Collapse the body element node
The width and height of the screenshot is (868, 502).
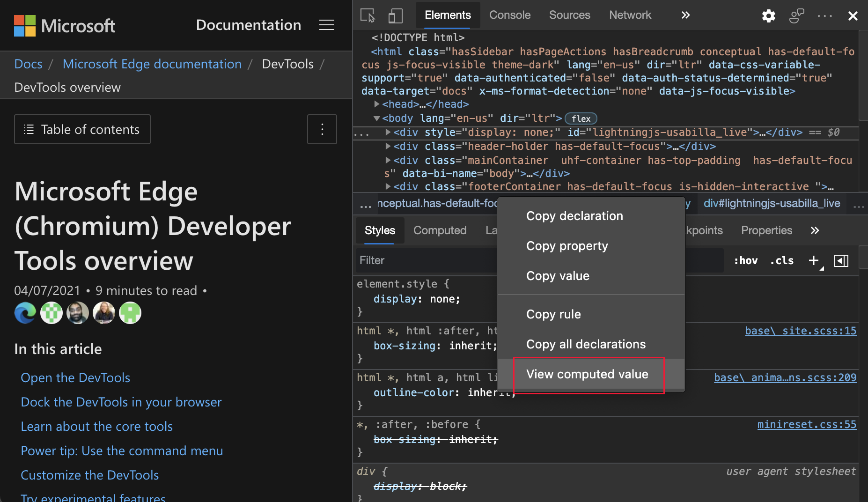tap(377, 118)
